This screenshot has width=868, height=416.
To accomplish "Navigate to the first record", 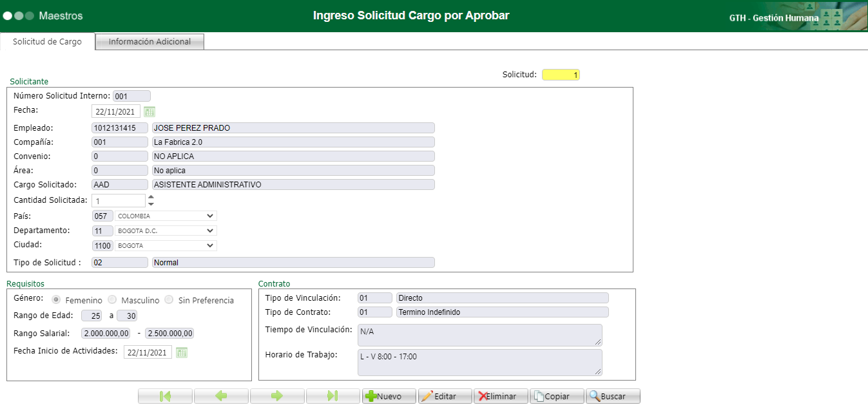I will pyautogui.click(x=165, y=395).
